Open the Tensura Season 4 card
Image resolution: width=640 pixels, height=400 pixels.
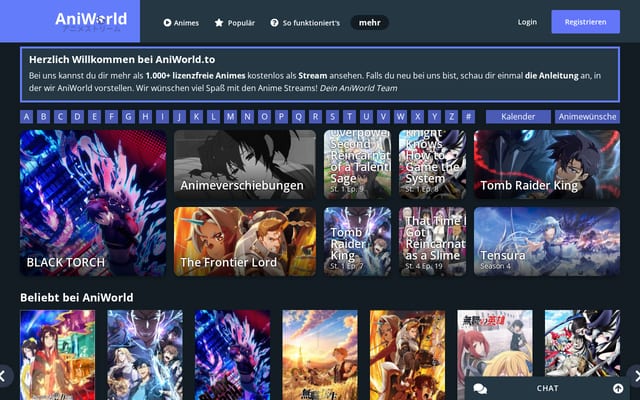pos(547,242)
